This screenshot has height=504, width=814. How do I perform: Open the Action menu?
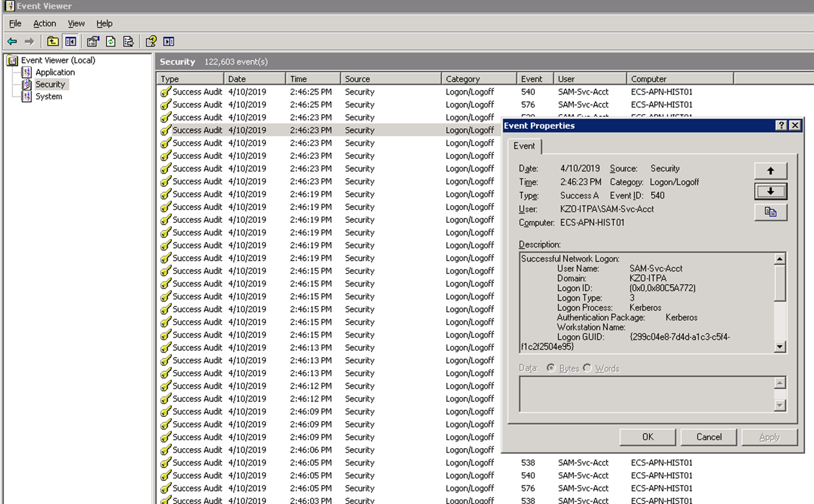(x=44, y=24)
